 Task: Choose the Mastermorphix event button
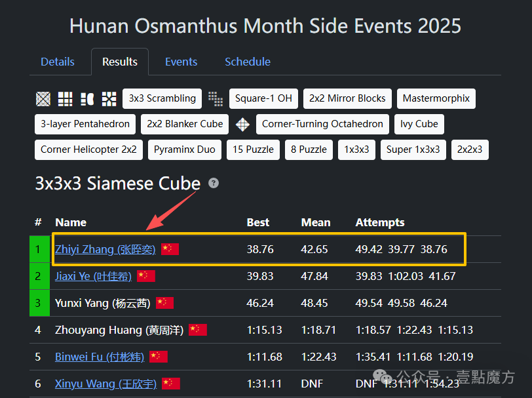[x=436, y=98]
